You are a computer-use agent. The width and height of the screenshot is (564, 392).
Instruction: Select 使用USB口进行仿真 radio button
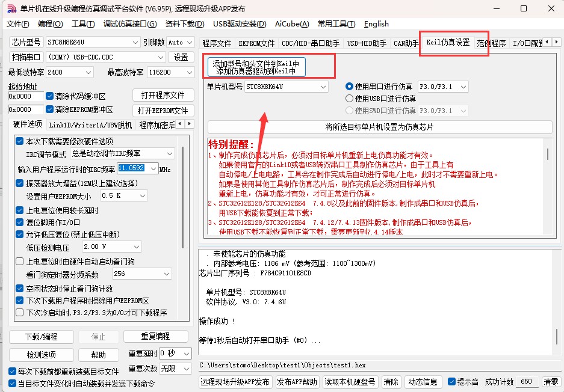click(x=349, y=99)
